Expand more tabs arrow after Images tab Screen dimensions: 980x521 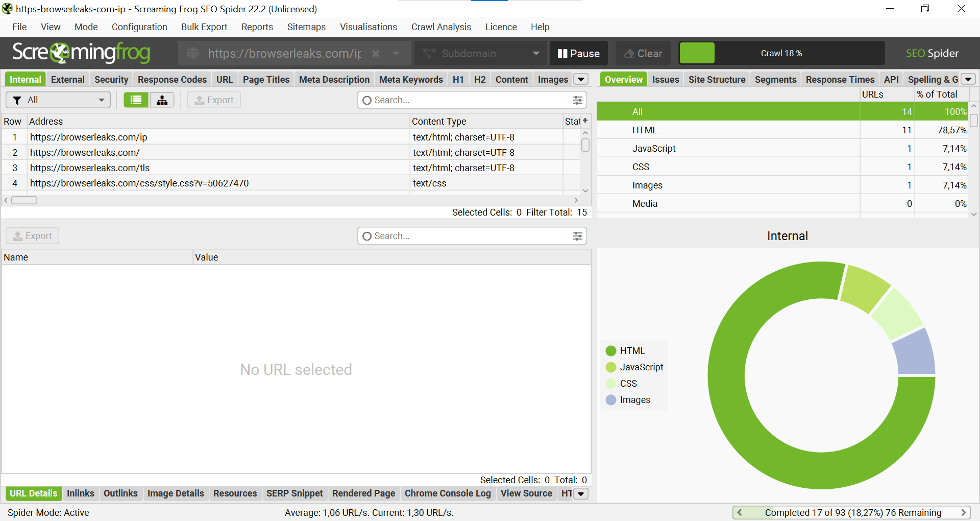[581, 79]
